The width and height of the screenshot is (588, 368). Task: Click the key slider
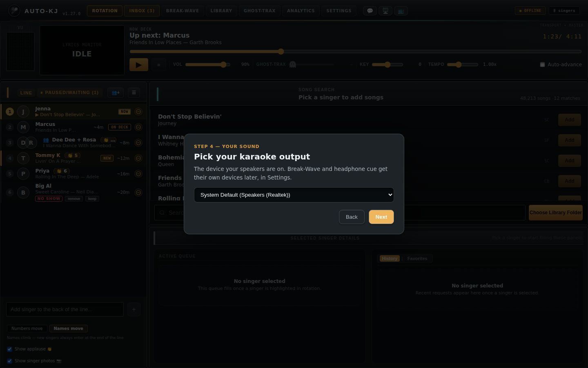coord(388,65)
